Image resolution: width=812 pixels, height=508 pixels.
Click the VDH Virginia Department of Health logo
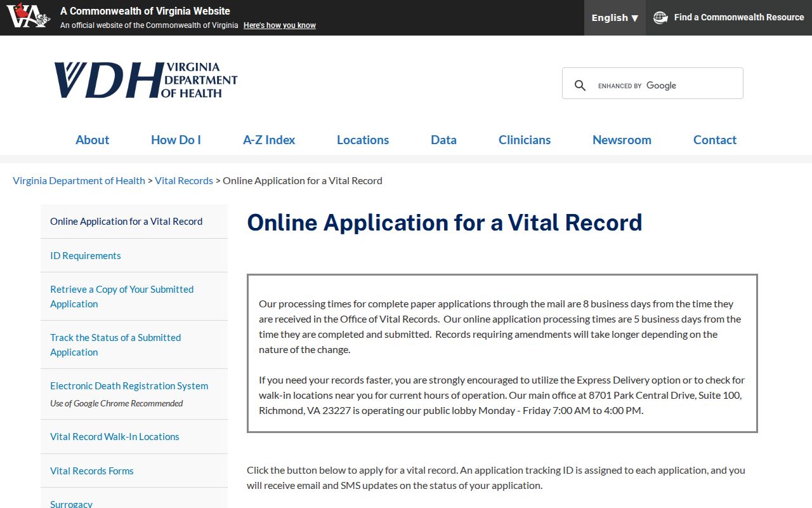[x=146, y=80]
